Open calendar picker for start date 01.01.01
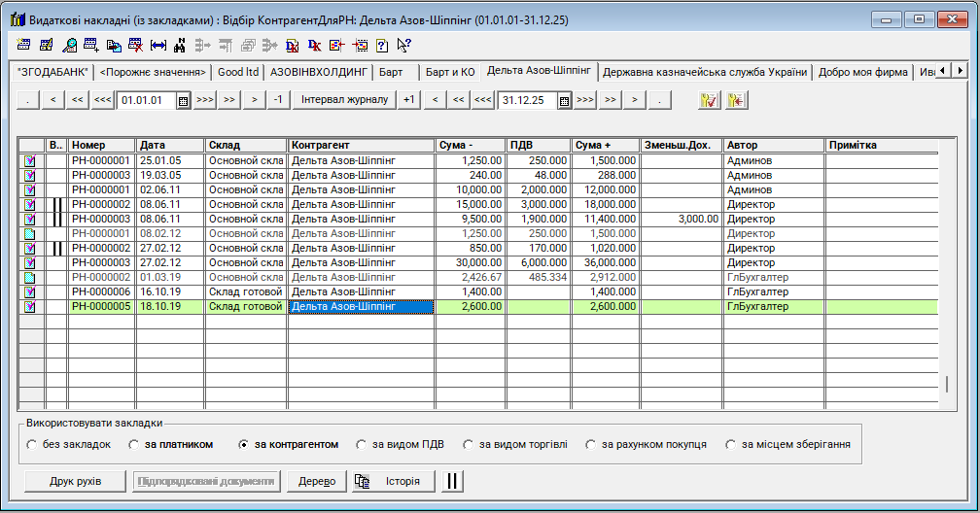Image resolution: width=980 pixels, height=513 pixels. (x=183, y=100)
